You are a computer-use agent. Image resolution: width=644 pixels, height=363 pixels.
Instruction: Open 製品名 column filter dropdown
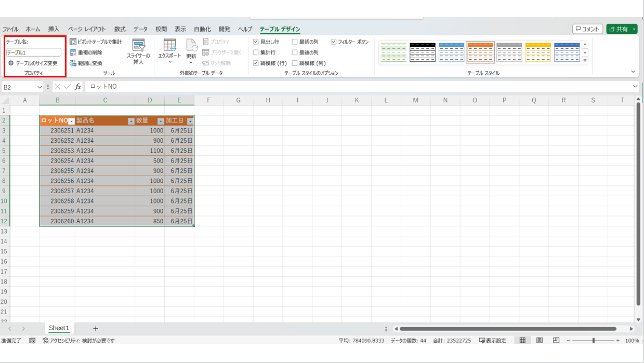tap(131, 121)
